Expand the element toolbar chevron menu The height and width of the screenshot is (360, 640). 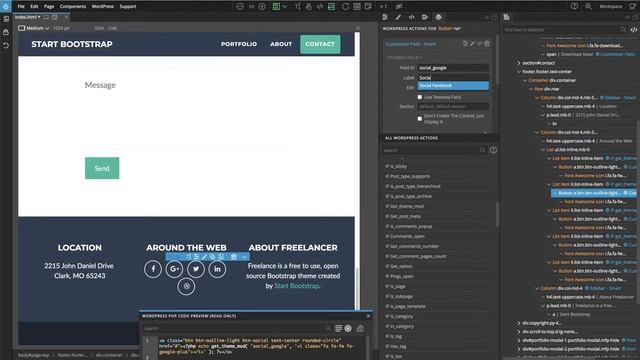pyautogui.click(x=244, y=257)
